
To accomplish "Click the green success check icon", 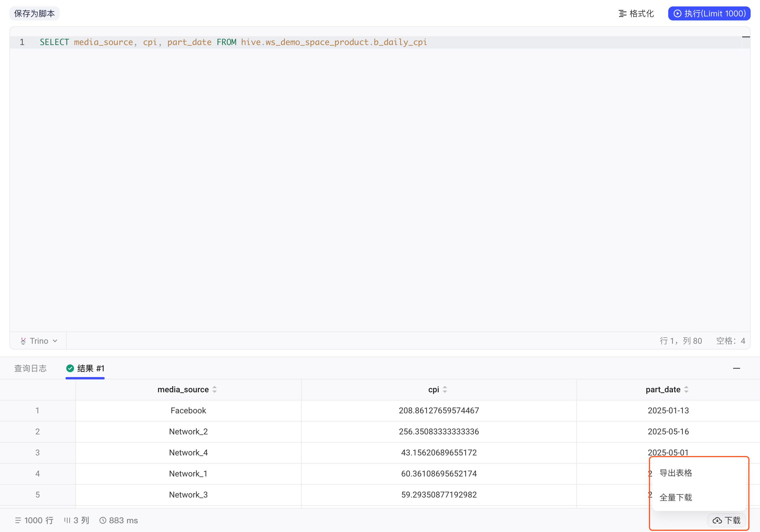I will tap(70, 368).
